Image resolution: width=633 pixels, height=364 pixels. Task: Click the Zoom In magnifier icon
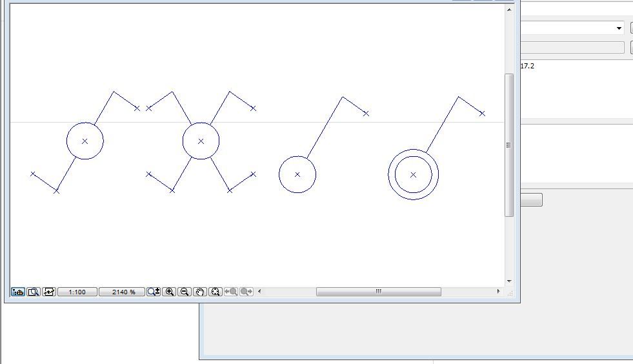[169, 292]
